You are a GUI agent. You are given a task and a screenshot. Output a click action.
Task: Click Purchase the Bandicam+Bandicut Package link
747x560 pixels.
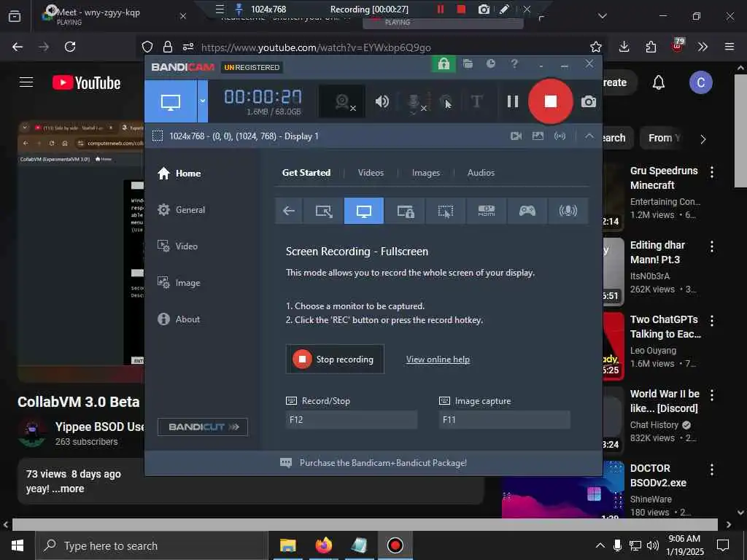point(383,463)
